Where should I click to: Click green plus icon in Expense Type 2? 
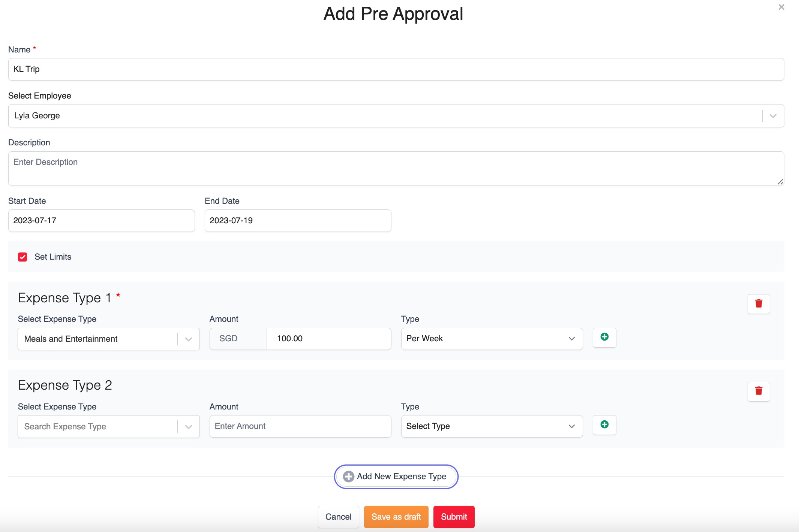tap(604, 425)
